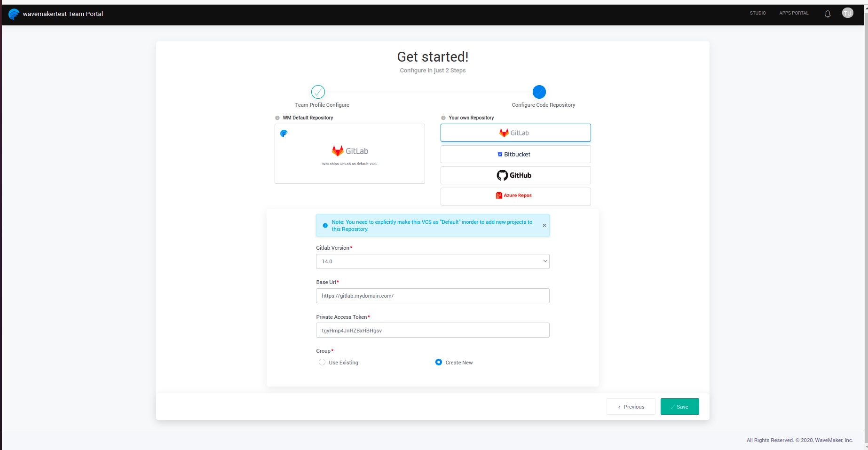The height and width of the screenshot is (450, 868).
Task: Select Azure Repos as the repository
Action: (515, 196)
